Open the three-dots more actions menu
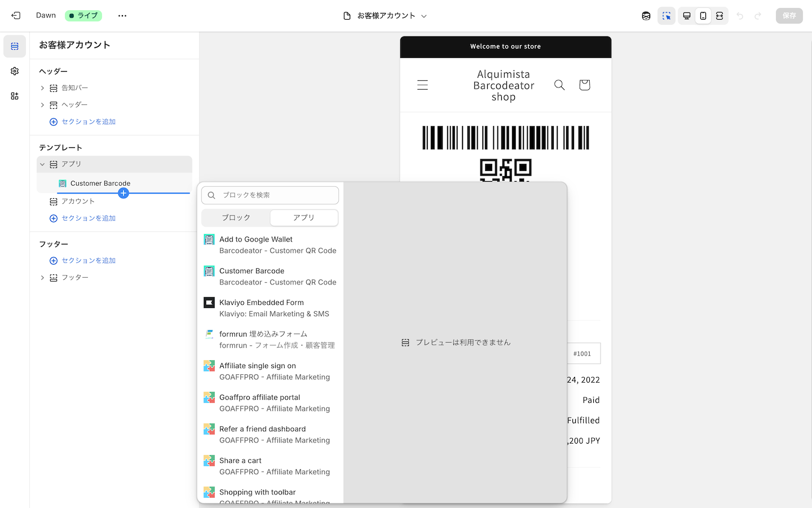 [x=122, y=16]
